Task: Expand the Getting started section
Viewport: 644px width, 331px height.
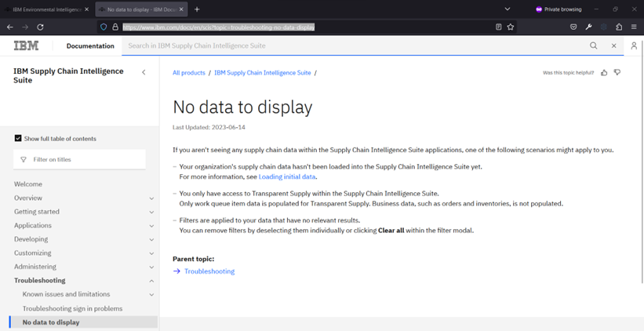Action: click(x=151, y=212)
